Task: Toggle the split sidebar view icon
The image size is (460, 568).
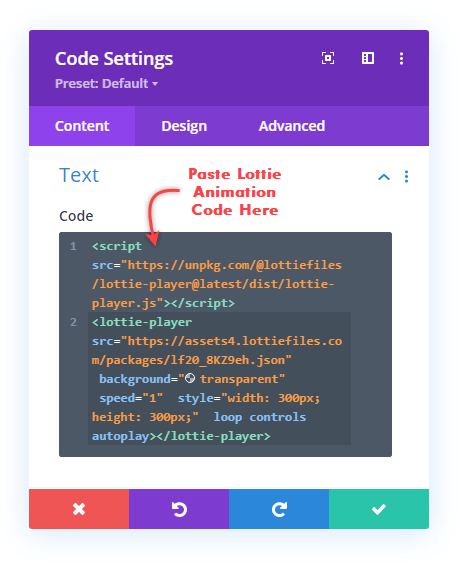Action: [368, 58]
